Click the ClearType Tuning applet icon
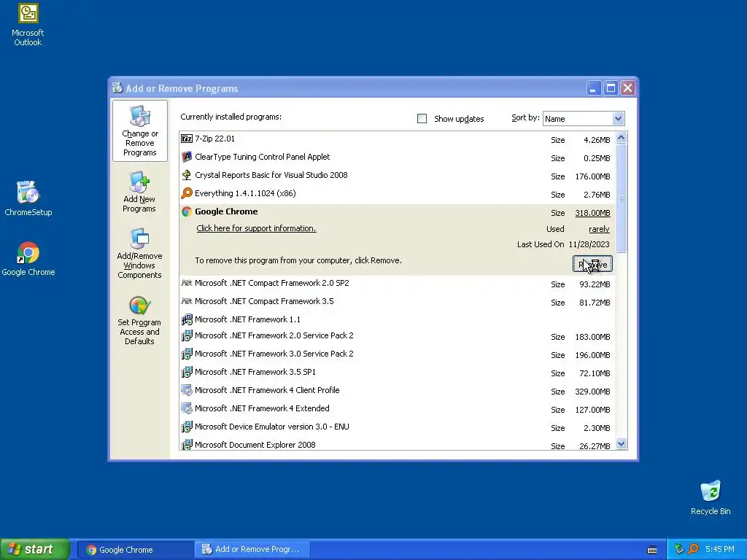The width and height of the screenshot is (747, 560). [187, 157]
